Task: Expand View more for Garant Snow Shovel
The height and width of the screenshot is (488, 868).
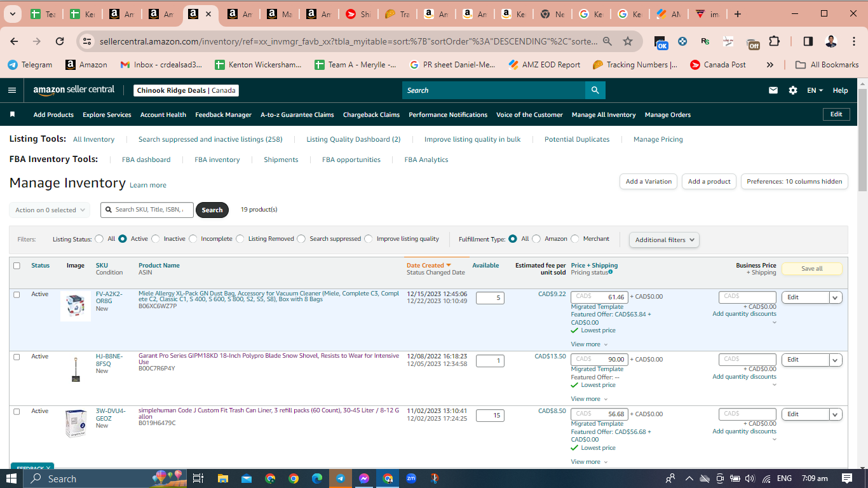Action: point(589,399)
